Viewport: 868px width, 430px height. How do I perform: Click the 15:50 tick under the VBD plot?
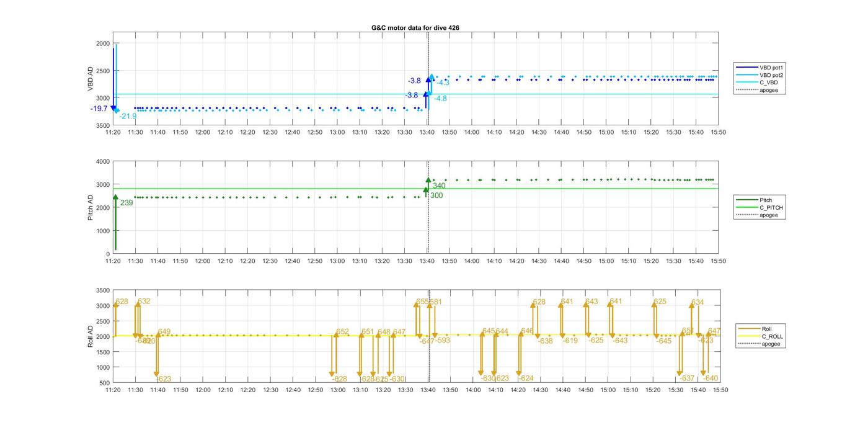pos(718,132)
